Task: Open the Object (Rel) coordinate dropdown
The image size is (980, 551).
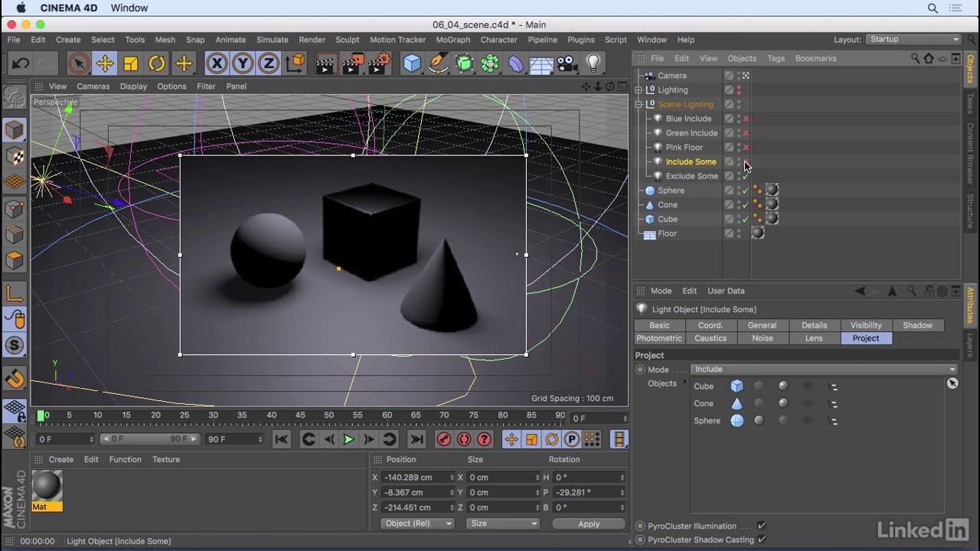Action: [418, 523]
